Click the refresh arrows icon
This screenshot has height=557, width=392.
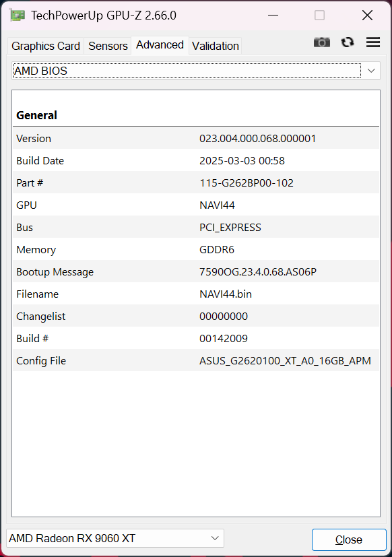[x=348, y=42]
